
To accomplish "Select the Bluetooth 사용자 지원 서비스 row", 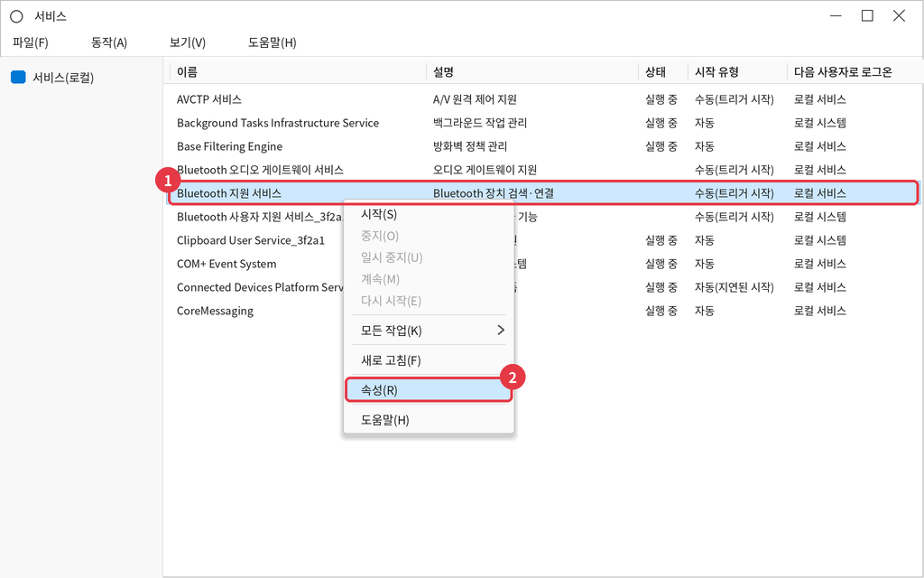I will 542,217.
